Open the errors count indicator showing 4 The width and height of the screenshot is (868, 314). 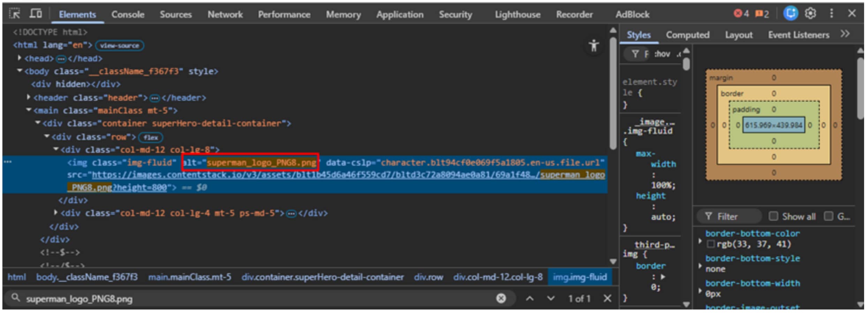741,14
